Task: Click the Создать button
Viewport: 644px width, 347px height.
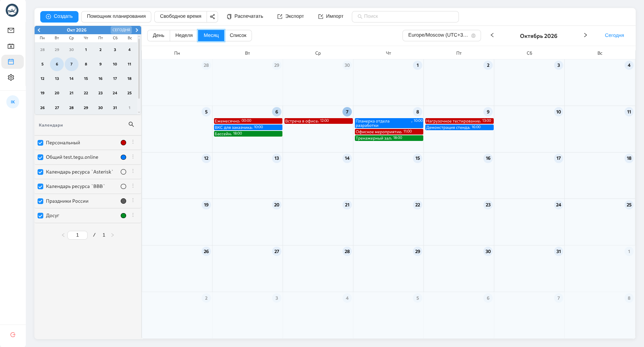Action: coord(59,16)
